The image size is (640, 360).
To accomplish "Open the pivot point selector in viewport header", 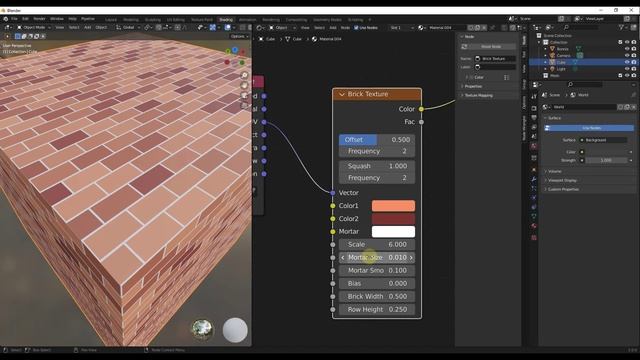I will pos(149,28).
